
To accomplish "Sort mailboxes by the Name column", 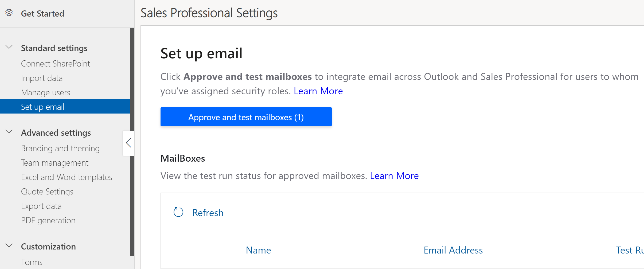I will [x=258, y=250].
